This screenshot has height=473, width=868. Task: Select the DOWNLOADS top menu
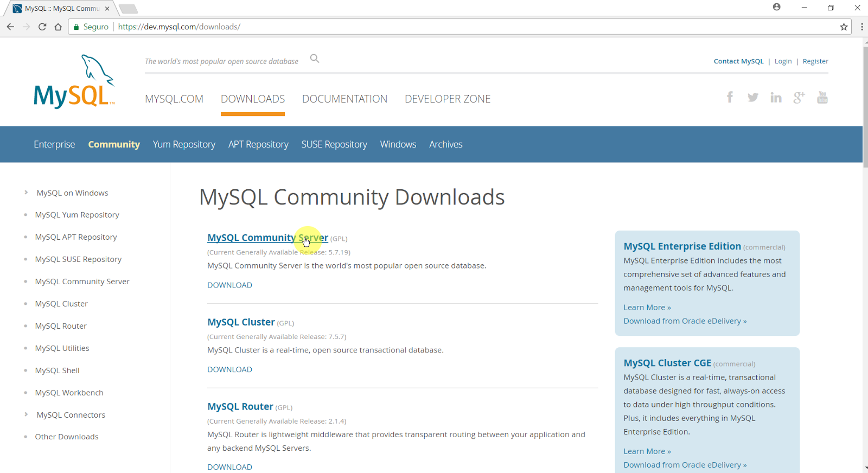coord(253,99)
